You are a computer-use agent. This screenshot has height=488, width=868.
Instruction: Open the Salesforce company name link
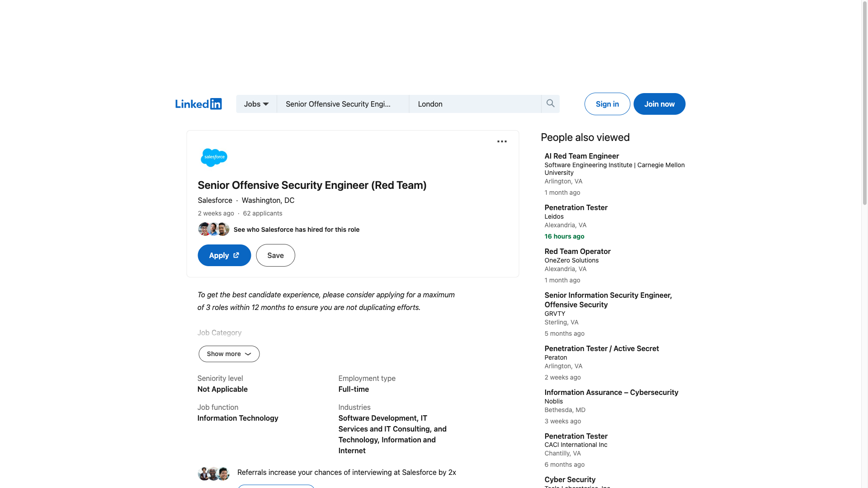pyautogui.click(x=215, y=200)
